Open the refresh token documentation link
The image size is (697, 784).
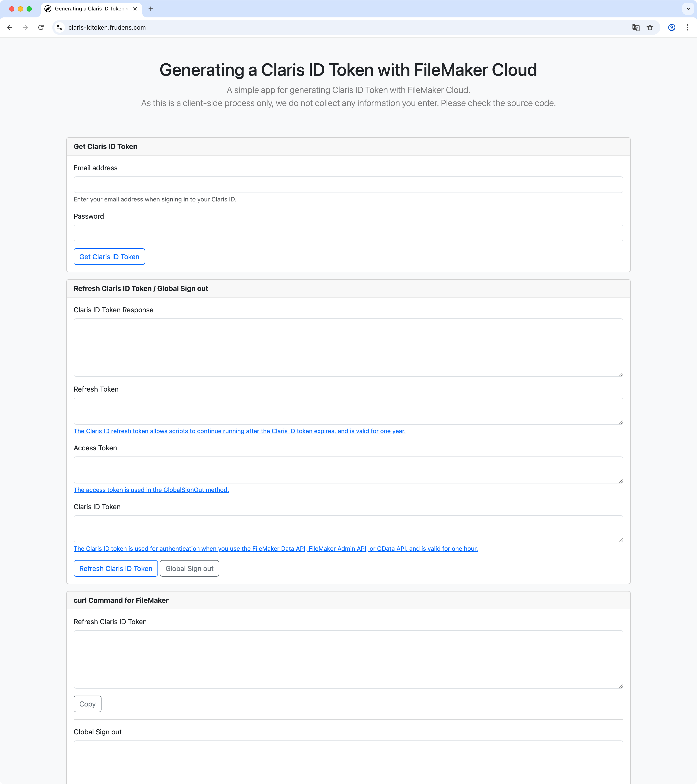point(239,431)
